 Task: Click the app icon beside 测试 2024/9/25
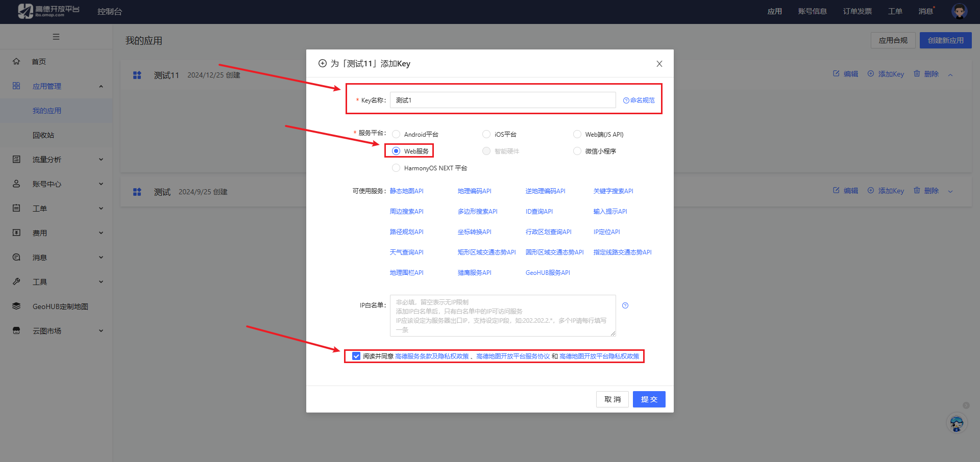point(137,192)
